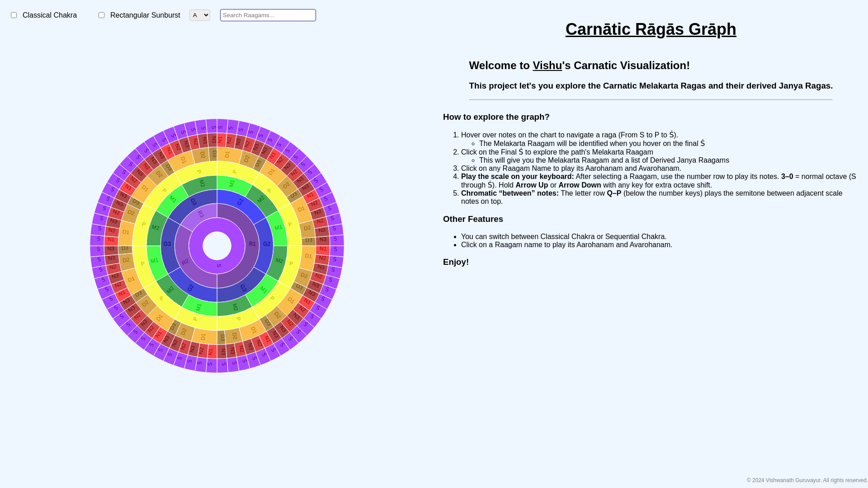This screenshot has width=868, height=488.
Task: Open the Carnātic Rāgās Grāph title link
Action: pos(651,29)
